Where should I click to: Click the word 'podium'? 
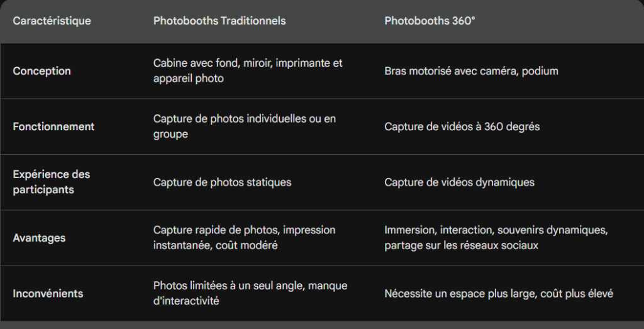(x=540, y=71)
